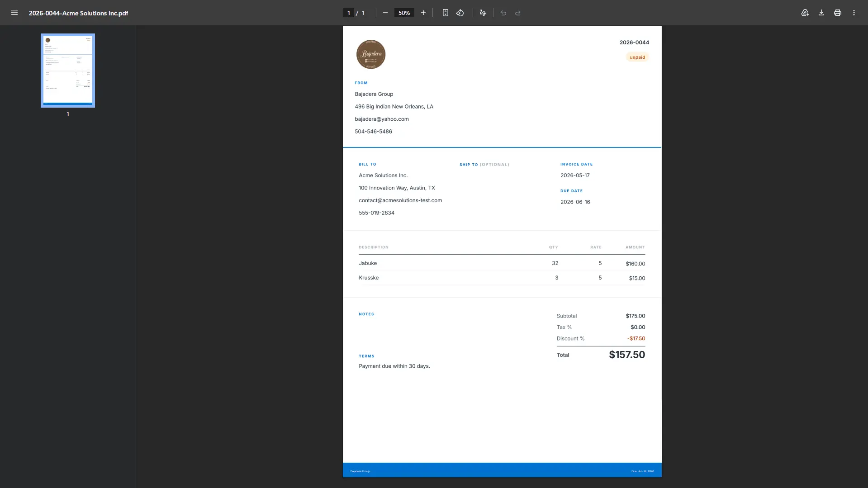The width and height of the screenshot is (868, 488).
Task: Toggle the sidebar menu icon
Action: tap(14, 13)
